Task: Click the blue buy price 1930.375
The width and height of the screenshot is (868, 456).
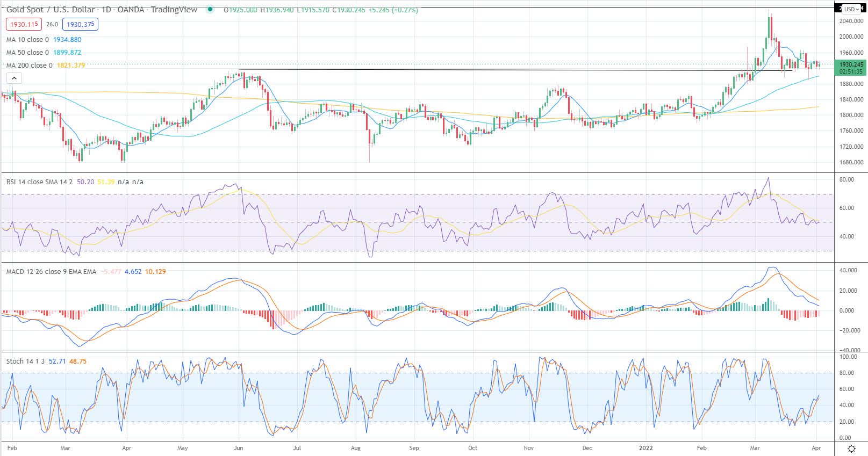Action: click(81, 24)
